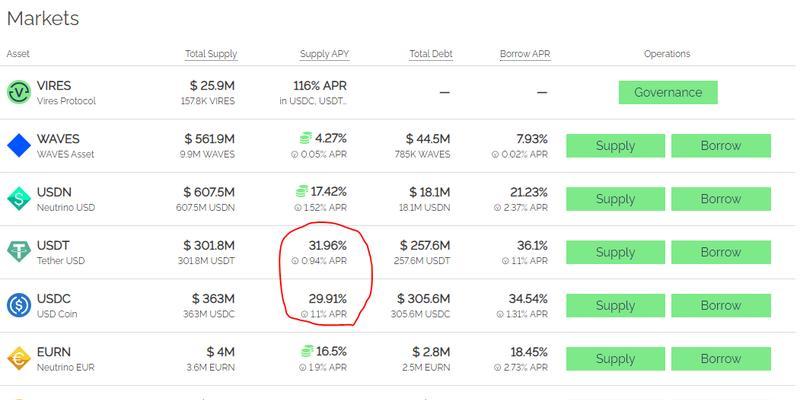The image size is (800, 400).
Task: Click the coins icon beside USDN 17.42%
Action: (302, 191)
